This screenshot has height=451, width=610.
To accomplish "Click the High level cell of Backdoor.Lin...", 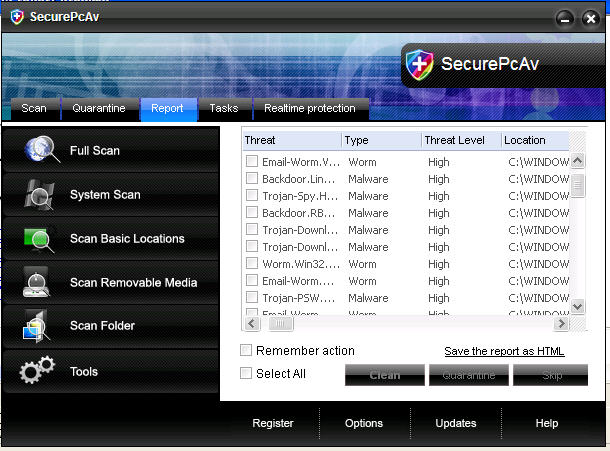I will coord(438,179).
